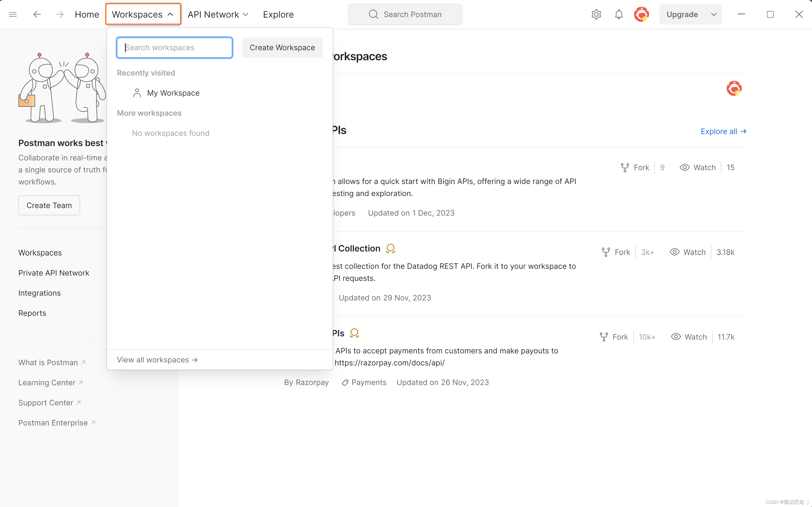The height and width of the screenshot is (507, 812).
Task: Click the Create Team button
Action: point(49,205)
